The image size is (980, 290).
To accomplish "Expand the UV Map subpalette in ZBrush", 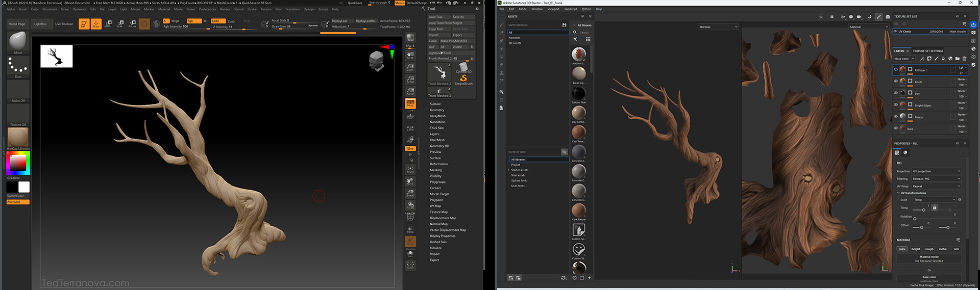I will (435, 206).
